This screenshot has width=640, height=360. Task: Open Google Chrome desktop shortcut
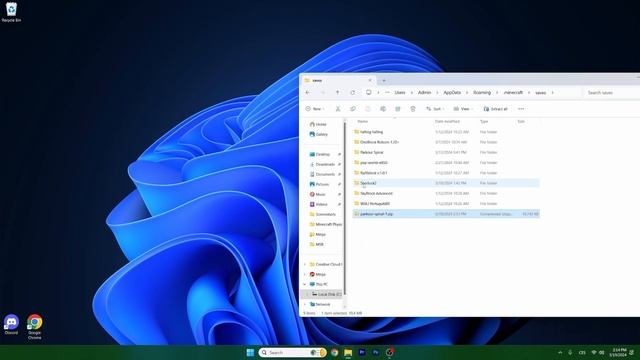(x=35, y=327)
